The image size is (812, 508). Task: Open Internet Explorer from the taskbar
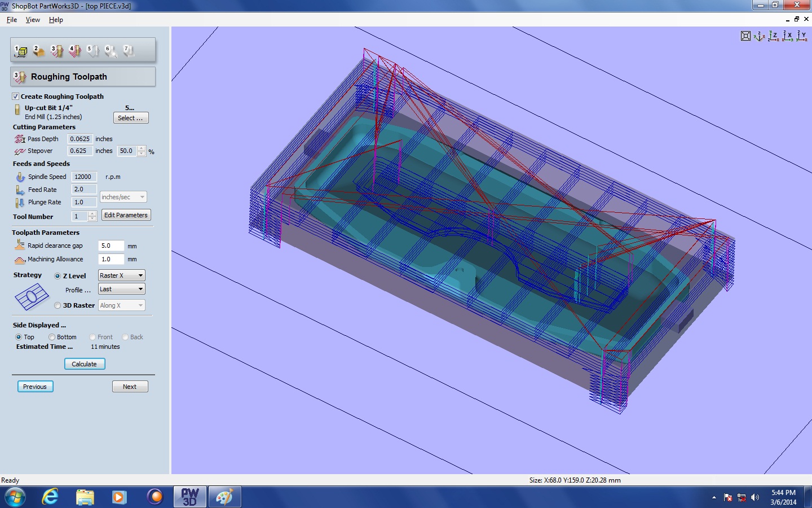pyautogui.click(x=50, y=497)
